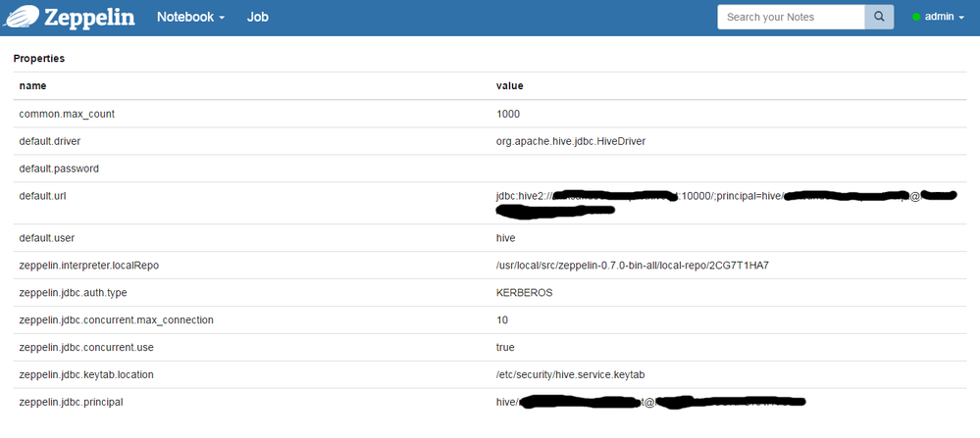Go to Zeppelin home via brand text
The height and width of the screenshot is (438, 980).
pyautogui.click(x=89, y=17)
